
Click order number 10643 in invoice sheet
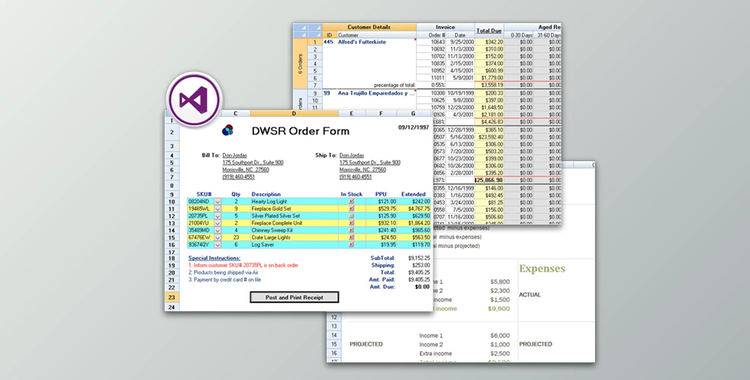tap(438, 42)
